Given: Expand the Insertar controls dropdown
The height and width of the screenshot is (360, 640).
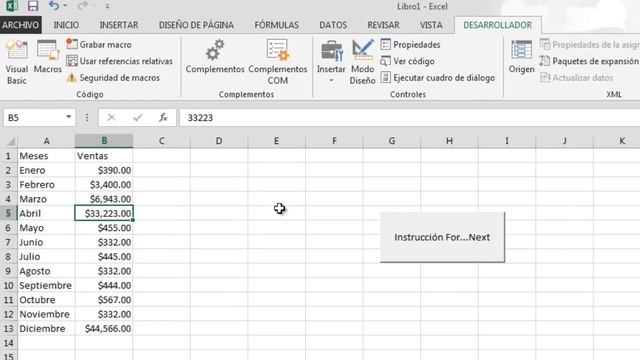Looking at the screenshot, I should coord(331,80).
